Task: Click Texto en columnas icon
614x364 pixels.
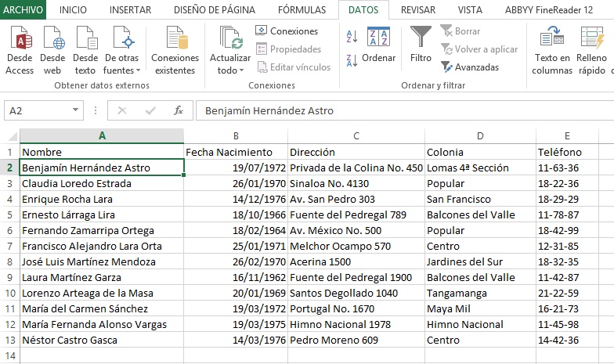Action: pos(552,51)
